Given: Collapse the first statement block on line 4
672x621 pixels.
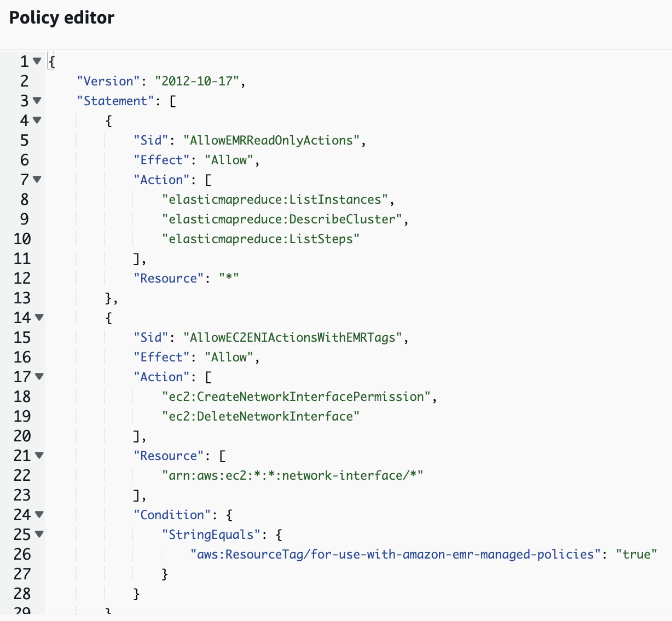Looking at the screenshot, I should coord(37,120).
